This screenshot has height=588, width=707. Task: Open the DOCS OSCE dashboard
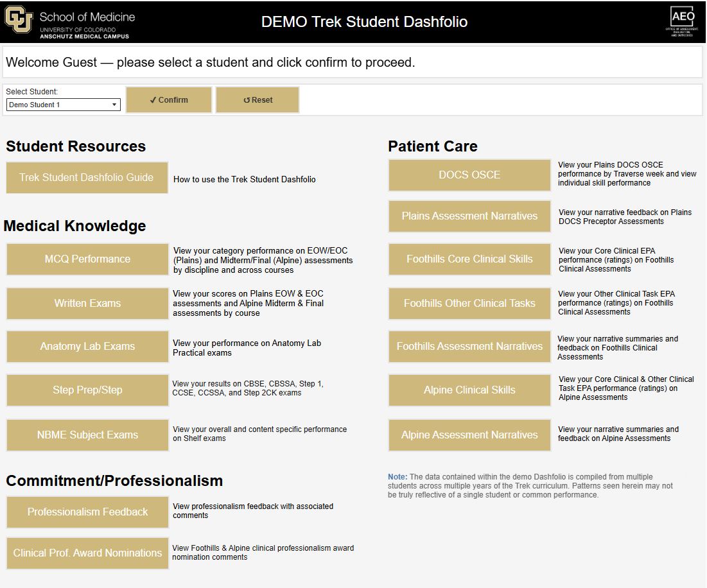[469, 175]
